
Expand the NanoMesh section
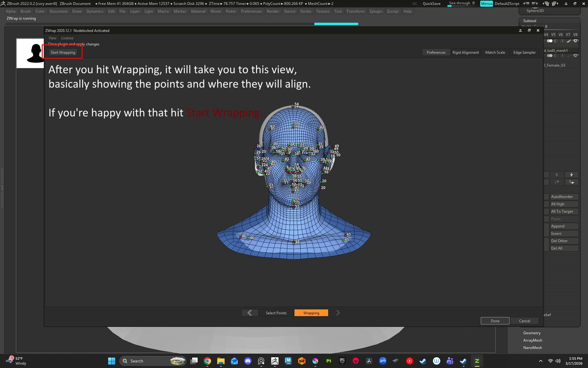[532, 348]
